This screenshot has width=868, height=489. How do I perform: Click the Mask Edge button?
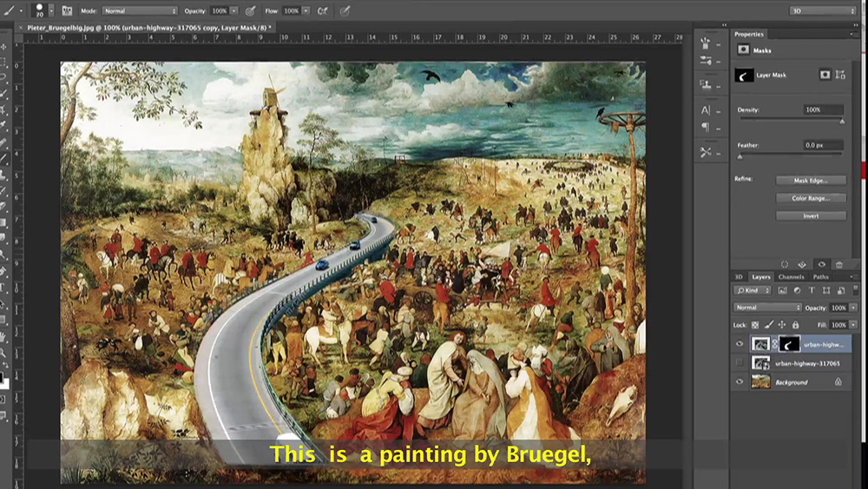click(x=811, y=181)
